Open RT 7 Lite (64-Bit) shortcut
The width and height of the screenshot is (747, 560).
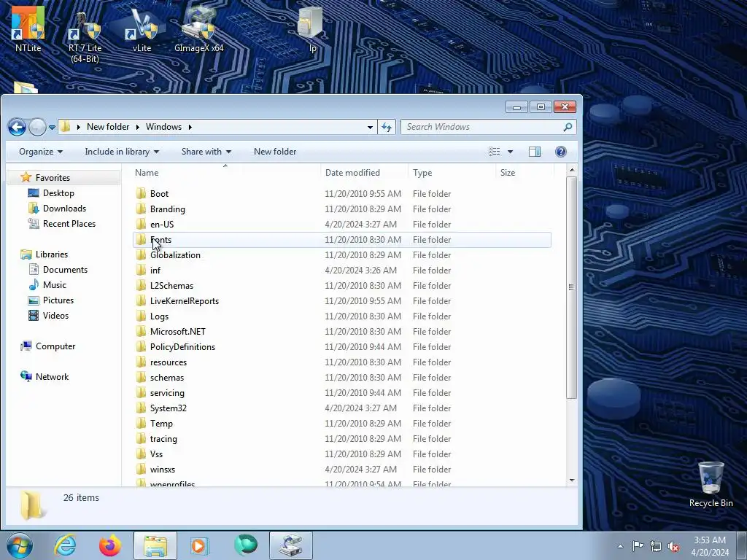[x=85, y=36]
